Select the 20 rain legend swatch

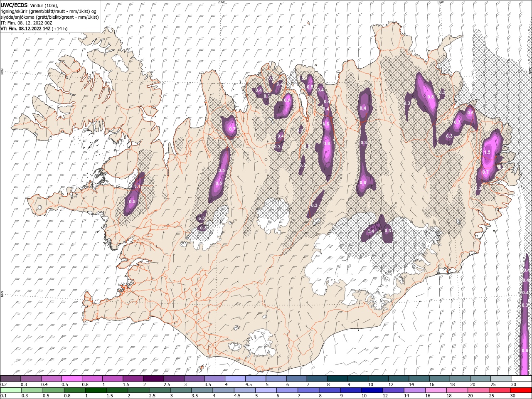pyautogui.click(x=478, y=390)
